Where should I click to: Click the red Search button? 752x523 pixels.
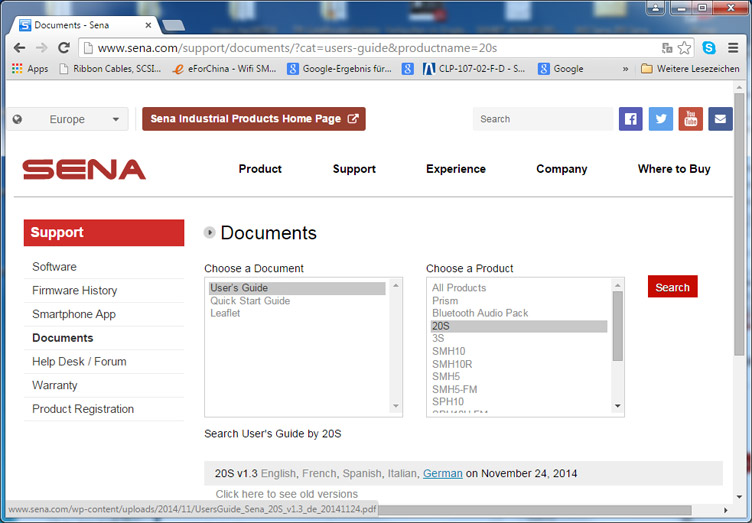pos(672,287)
